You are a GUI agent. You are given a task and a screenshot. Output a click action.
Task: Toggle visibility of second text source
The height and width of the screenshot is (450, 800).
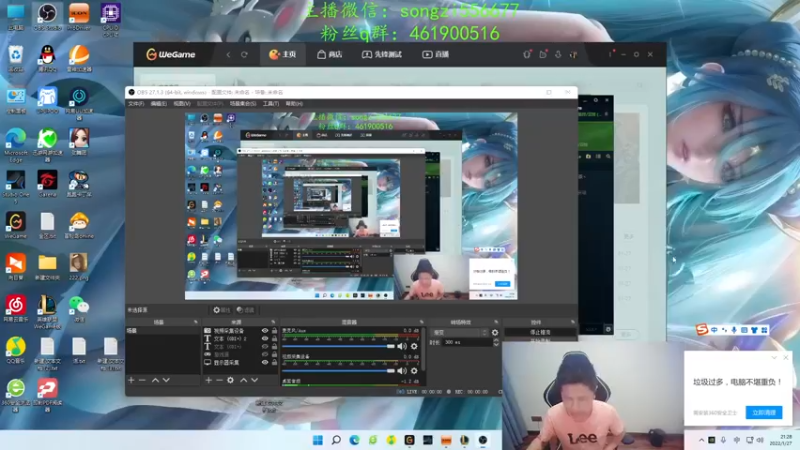265,346
